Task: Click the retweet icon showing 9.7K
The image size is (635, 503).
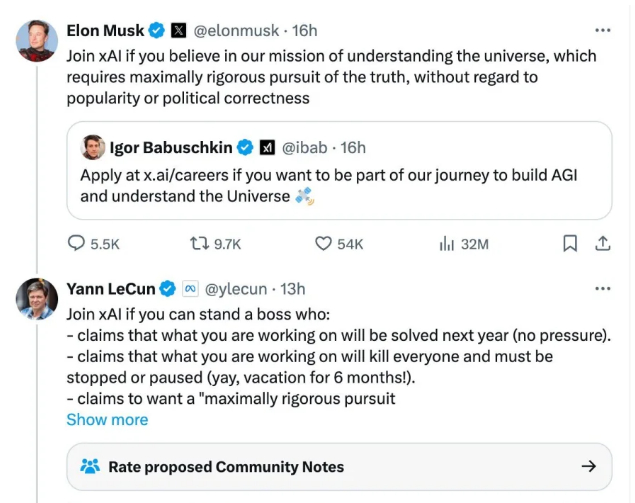Action: (199, 243)
